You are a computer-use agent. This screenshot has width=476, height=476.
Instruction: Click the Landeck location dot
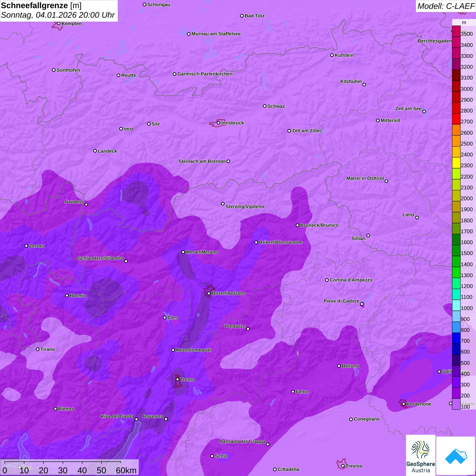[x=95, y=151]
